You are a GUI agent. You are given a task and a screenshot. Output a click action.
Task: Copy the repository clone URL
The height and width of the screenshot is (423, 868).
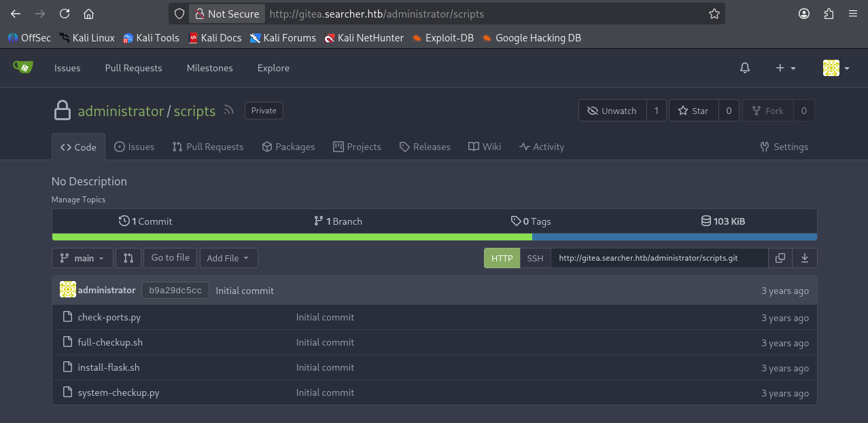[x=780, y=258]
